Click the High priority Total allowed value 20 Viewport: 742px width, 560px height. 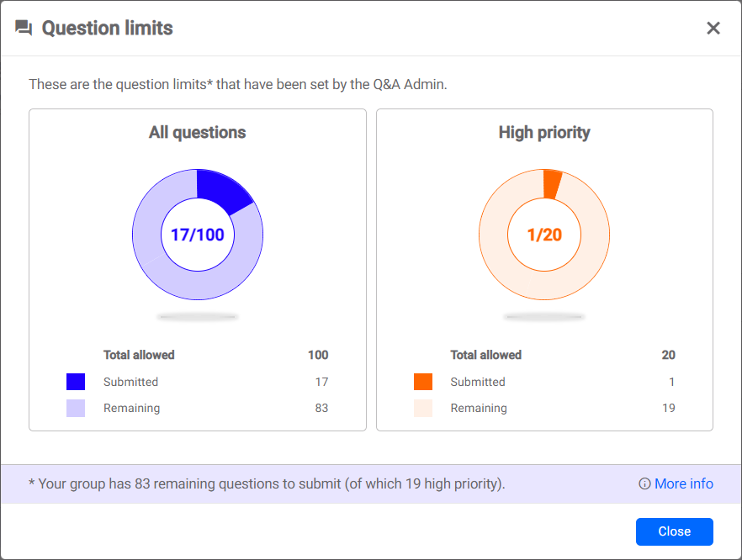[x=668, y=355]
